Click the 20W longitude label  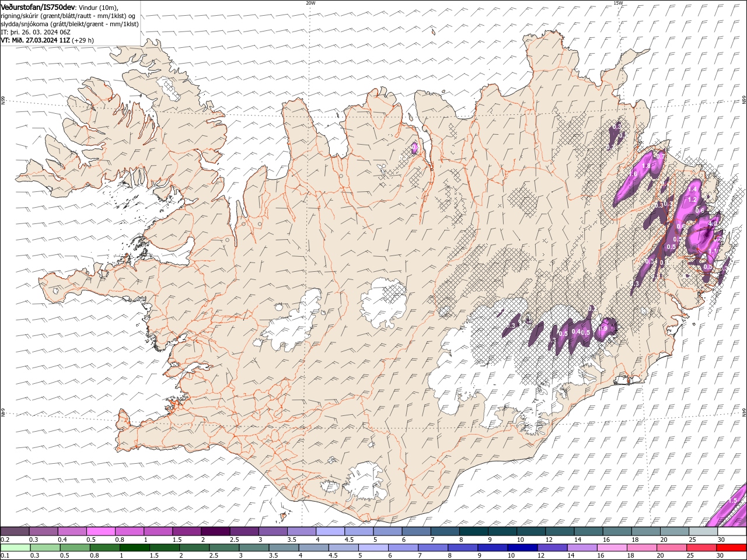[310, 3]
